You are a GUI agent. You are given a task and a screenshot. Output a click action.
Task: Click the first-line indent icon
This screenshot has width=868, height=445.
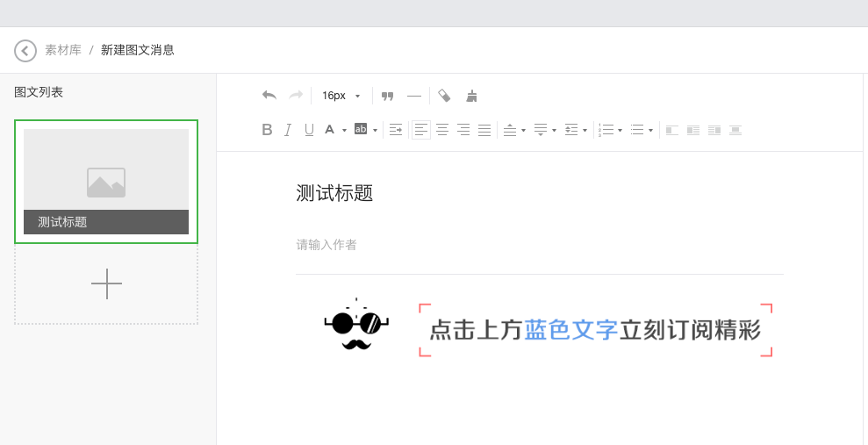(x=396, y=130)
